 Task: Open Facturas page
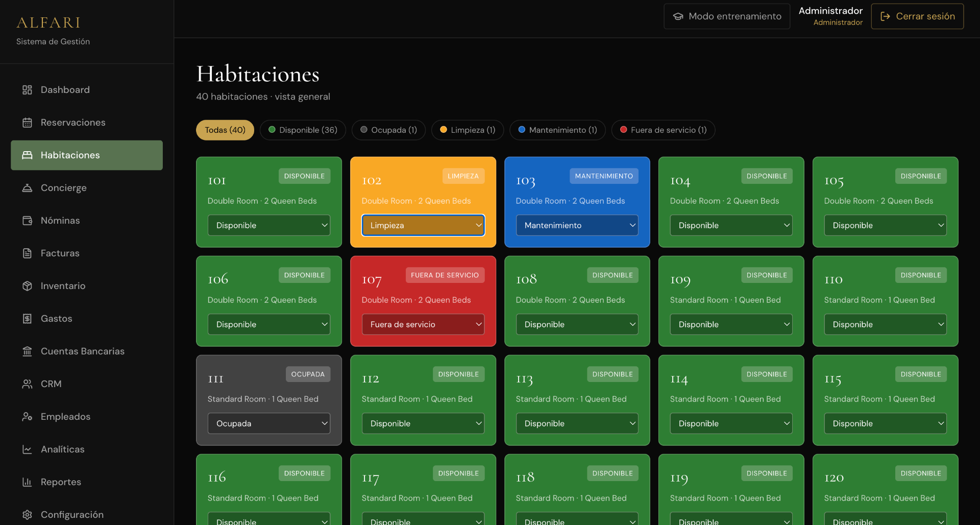[87, 253]
